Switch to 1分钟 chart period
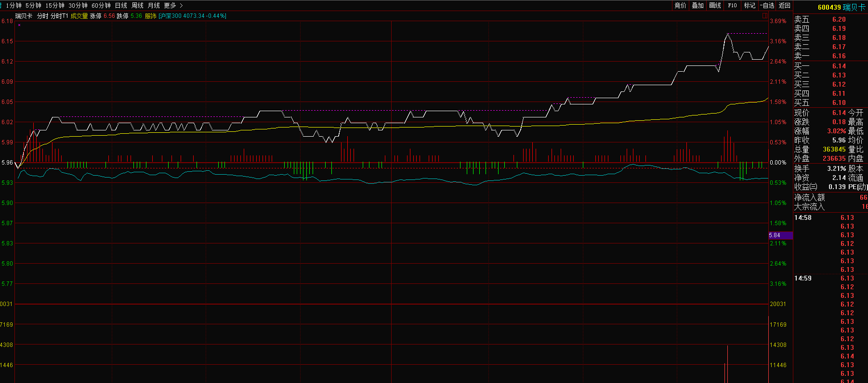868x383 pixels. tap(14, 5)
